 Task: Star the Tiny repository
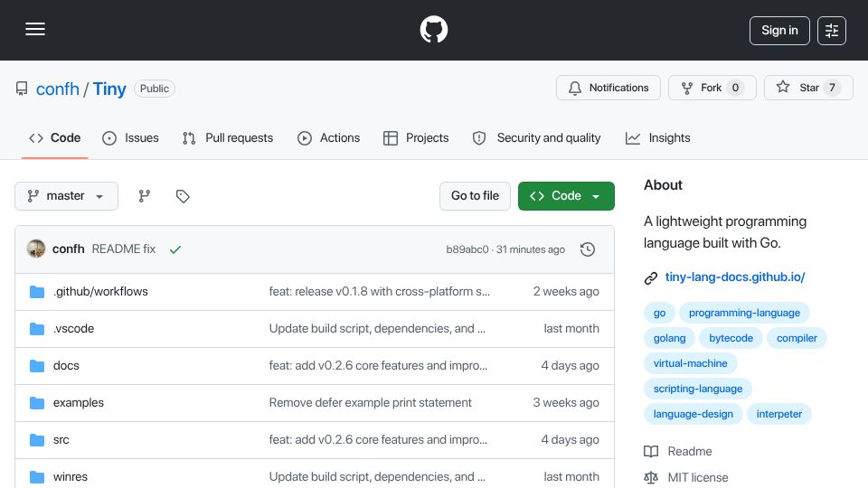(808, 88)
